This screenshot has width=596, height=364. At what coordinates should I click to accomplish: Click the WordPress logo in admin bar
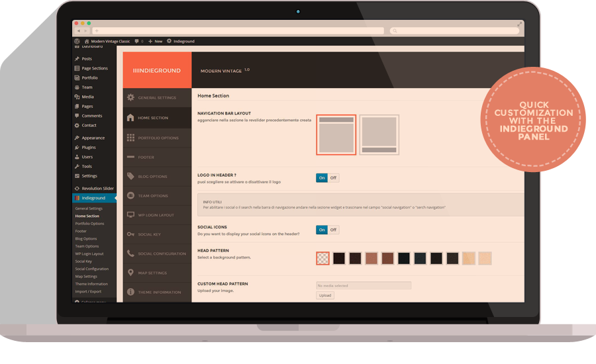coord(77,41)
